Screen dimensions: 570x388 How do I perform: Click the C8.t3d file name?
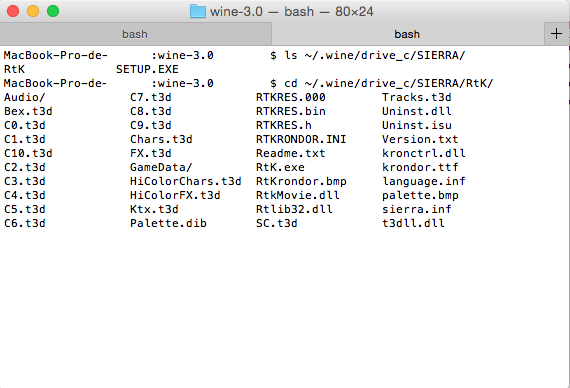[x=151, y=111]
